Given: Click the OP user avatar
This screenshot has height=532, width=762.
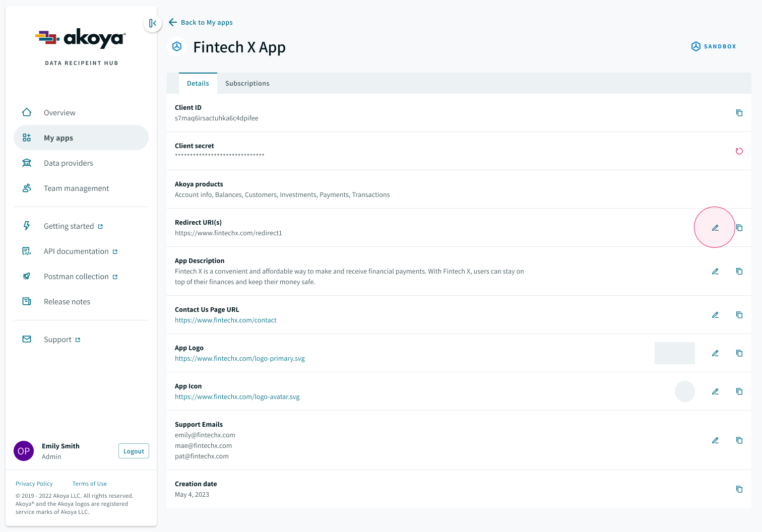Looking at the screenshot, I should pyautogui.click(x=24, y=451).
